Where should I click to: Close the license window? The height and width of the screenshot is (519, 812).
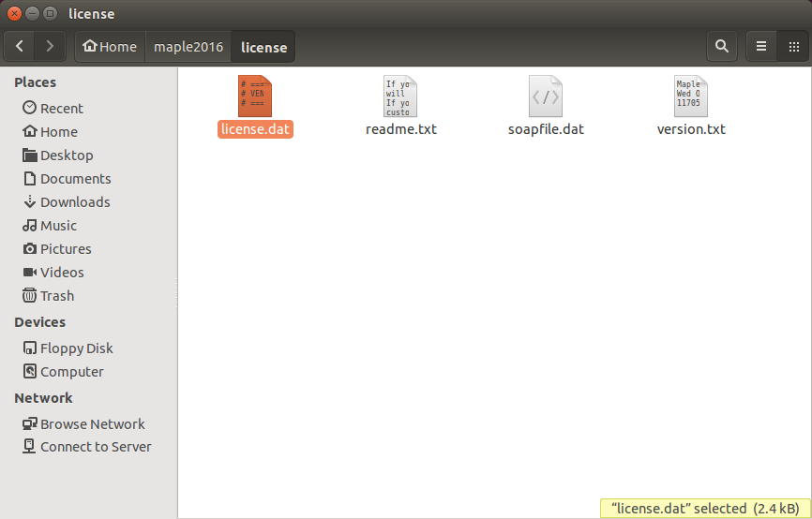(14, 13)
